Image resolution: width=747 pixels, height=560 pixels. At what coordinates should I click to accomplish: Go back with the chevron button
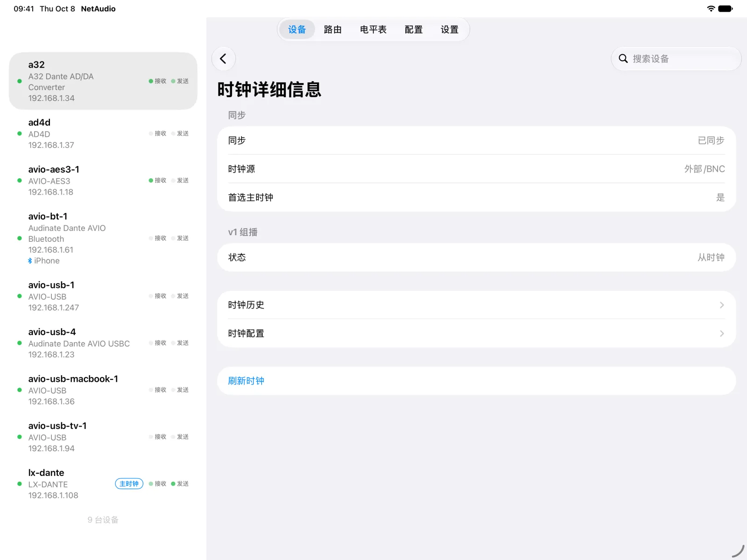pos(223,59)
